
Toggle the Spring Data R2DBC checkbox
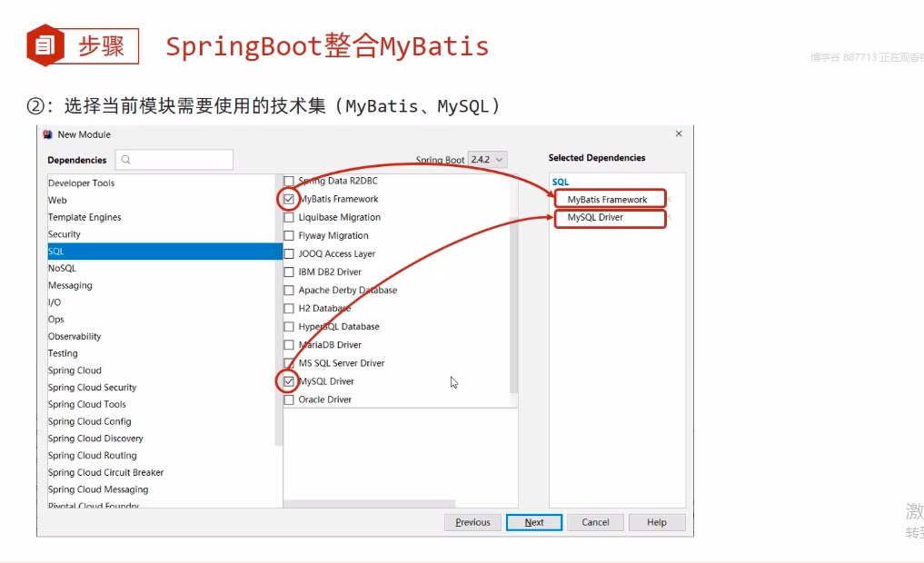pyautogui.click(x=289, y=181)
